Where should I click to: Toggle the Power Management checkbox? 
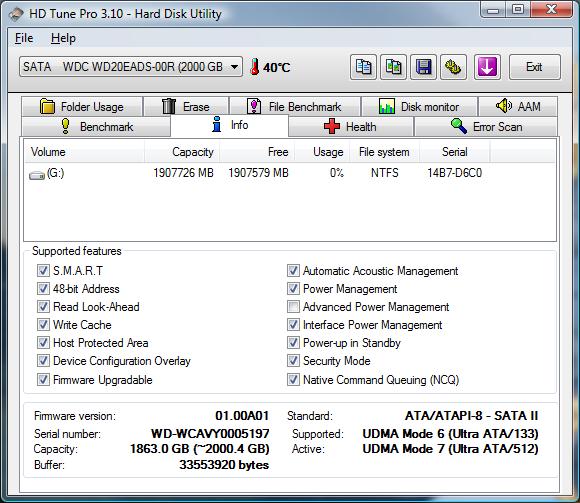click(293, 288)
